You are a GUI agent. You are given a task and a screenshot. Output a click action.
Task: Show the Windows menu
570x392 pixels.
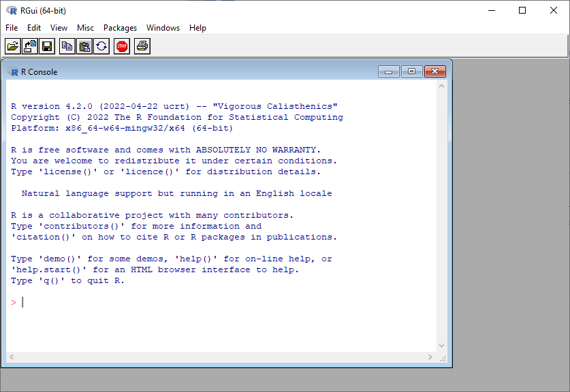coord(163,28)
